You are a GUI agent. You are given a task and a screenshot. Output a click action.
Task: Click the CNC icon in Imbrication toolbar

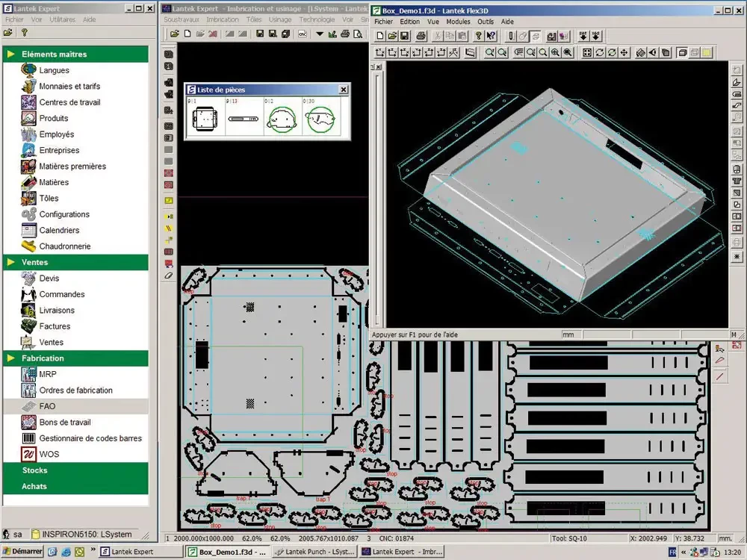(303, 34)
